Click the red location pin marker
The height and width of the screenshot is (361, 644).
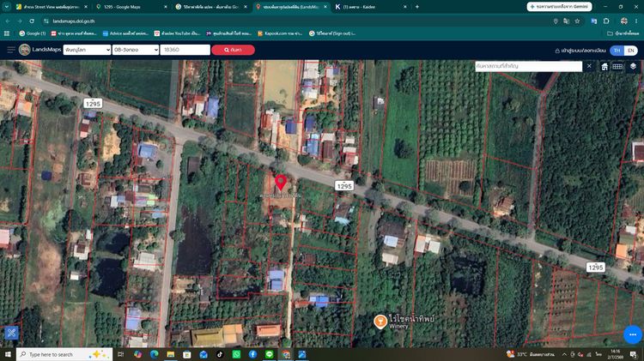click(281, 183)
